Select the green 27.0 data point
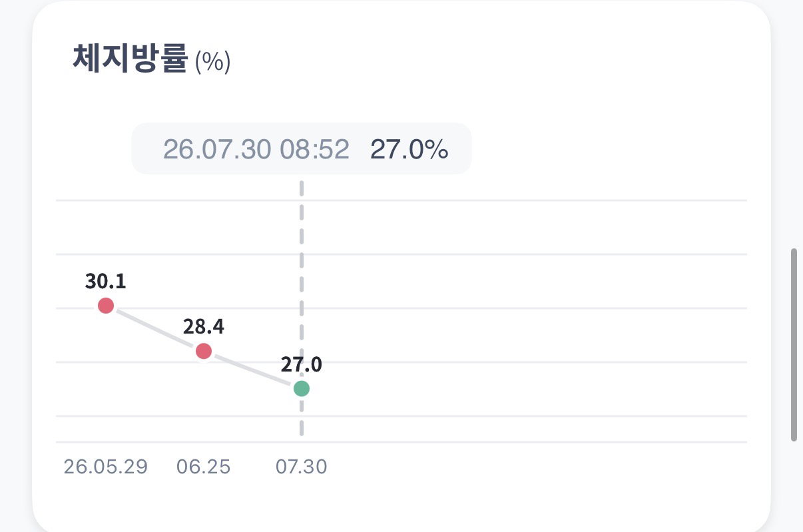 tap(302, 388)
